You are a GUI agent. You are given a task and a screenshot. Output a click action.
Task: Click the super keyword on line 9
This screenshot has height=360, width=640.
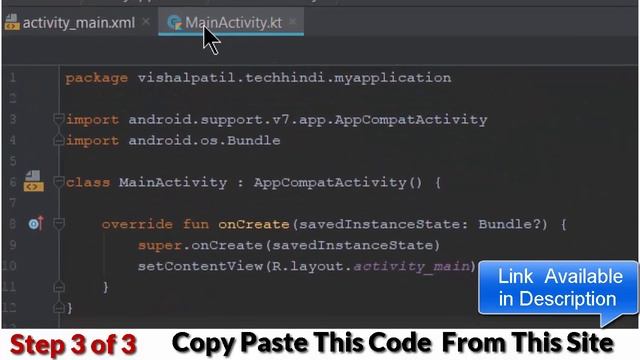coord(160,246)
